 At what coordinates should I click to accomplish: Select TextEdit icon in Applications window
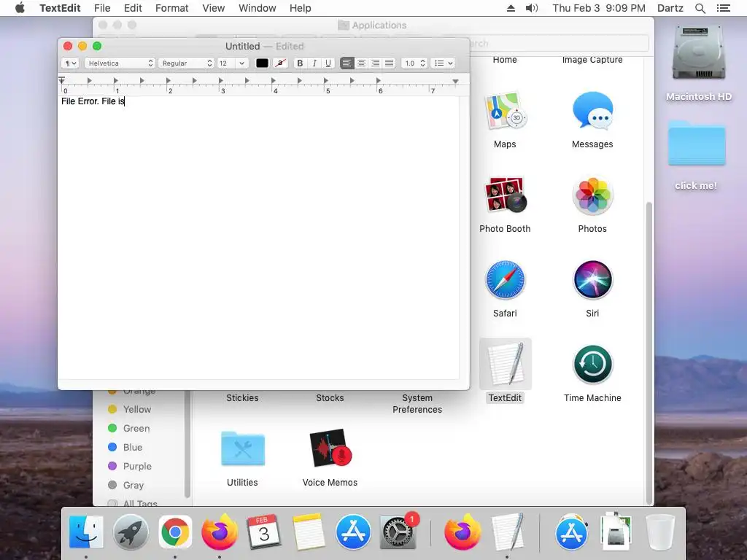(505, 365)
